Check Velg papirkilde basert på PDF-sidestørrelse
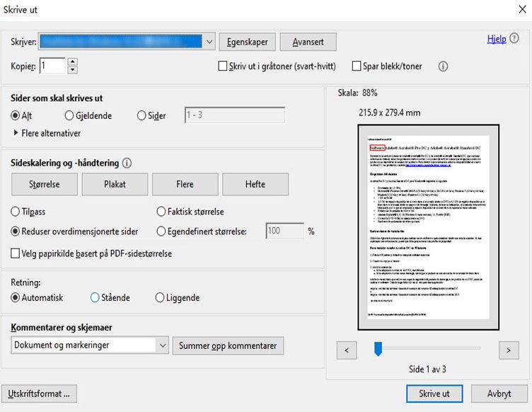532x412 pixels. click(15, 253)
